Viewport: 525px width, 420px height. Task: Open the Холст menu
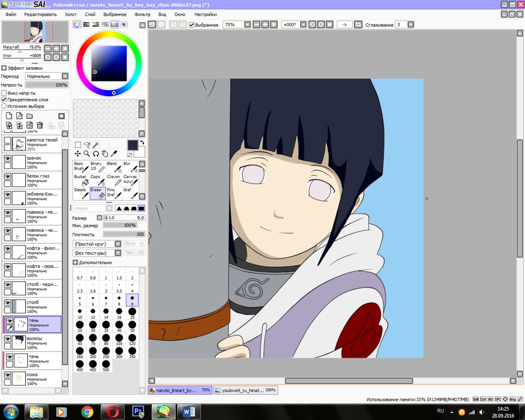point(71,14)
